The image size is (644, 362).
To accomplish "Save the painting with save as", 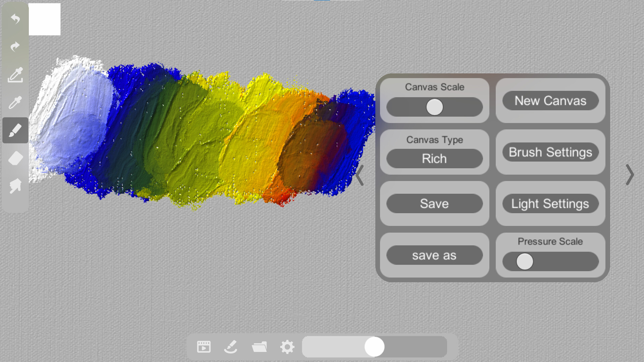I will click(434, 255).
